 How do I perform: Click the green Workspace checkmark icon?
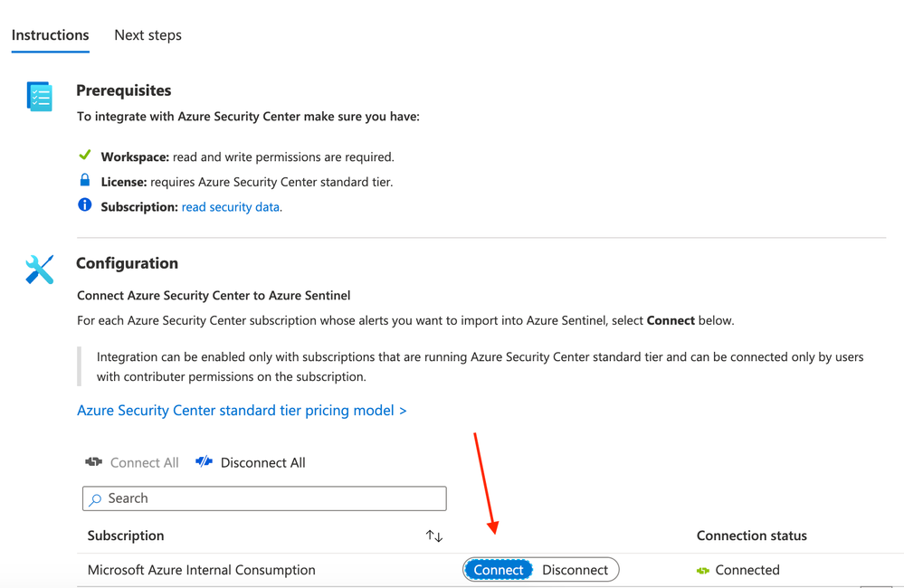[x=85, y=155]
